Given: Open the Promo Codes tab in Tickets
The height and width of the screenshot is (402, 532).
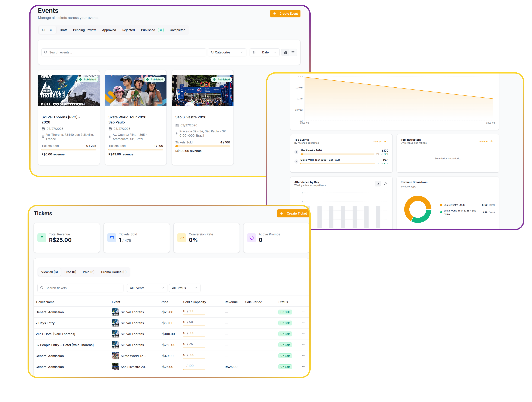Looking at the screenshot, I should 114,272.
